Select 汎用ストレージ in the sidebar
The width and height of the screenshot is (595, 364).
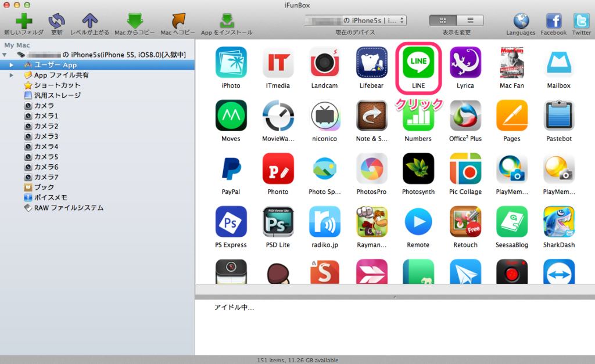pos(57,95)
